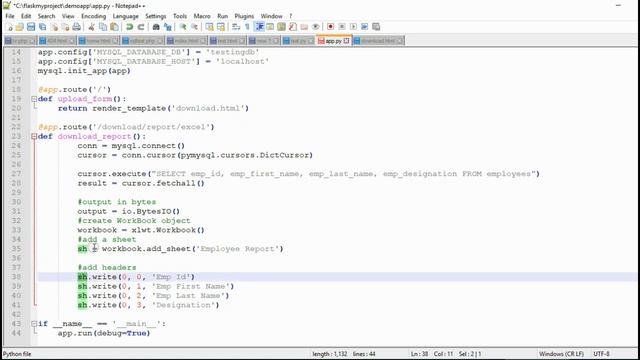Toggle synchronized horizontal scrolling icon
This screenshot has height=360, width=640.
point(221,27)
